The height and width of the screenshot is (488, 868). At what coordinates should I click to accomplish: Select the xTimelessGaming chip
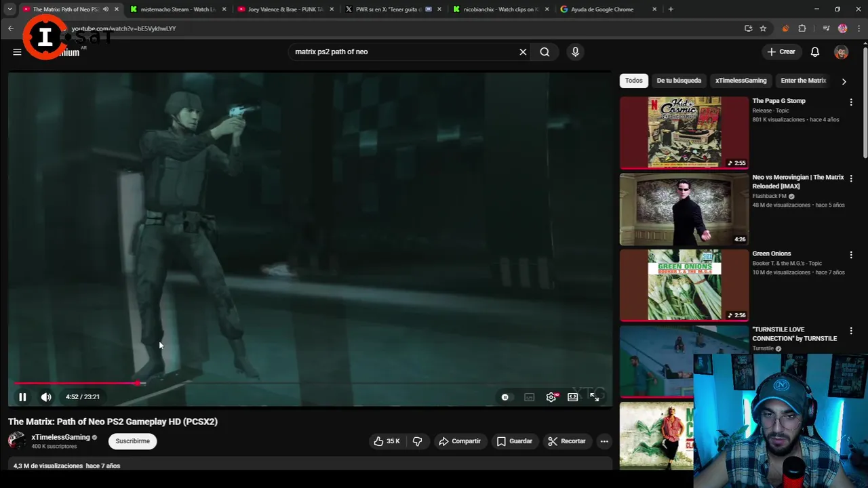(x=741, y=81)
